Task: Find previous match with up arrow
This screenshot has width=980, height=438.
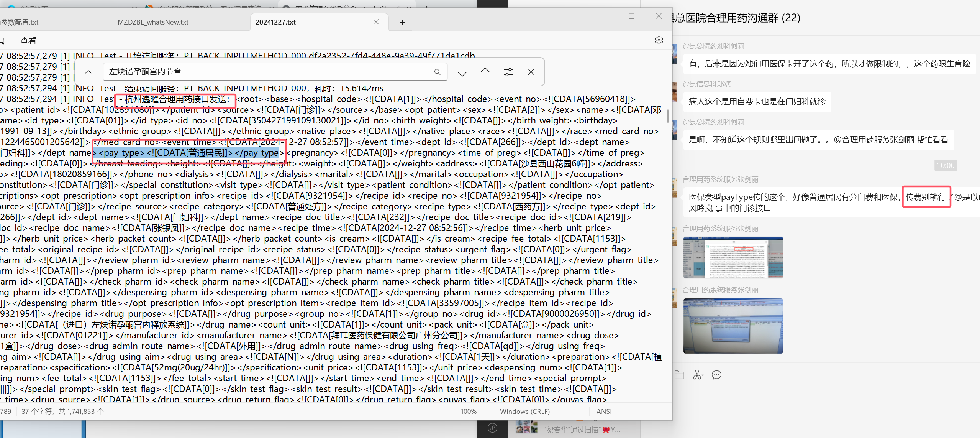Action: pos(485,72)
